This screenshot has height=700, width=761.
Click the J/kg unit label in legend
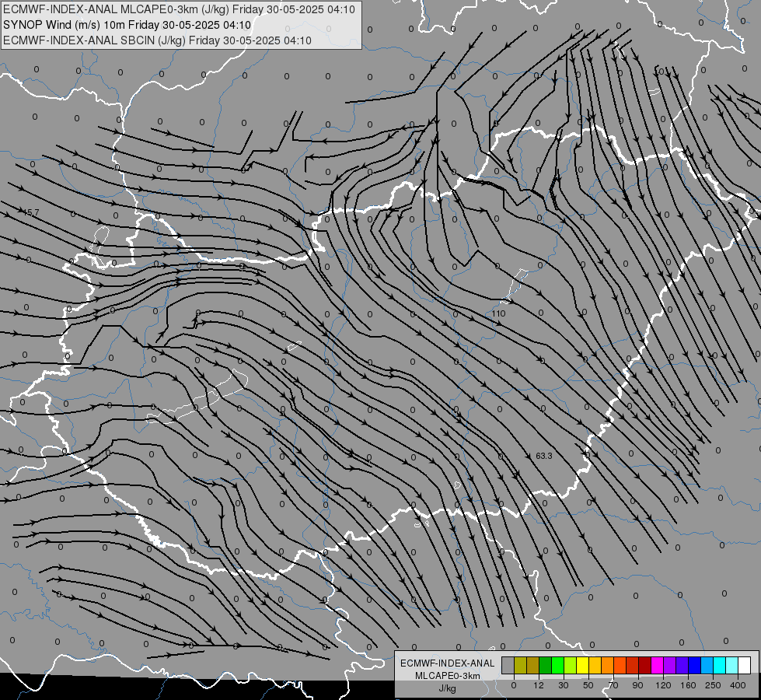click(x=448, y=688)
